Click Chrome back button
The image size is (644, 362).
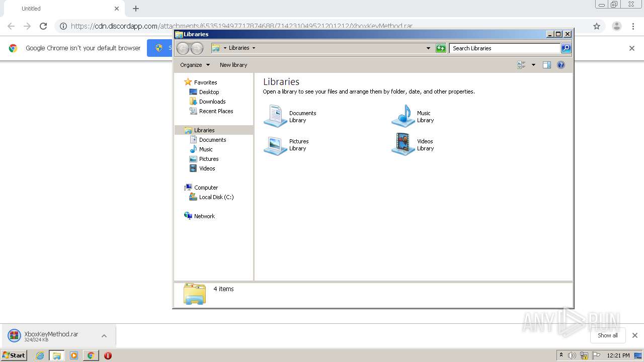click(x=11, y=26)
